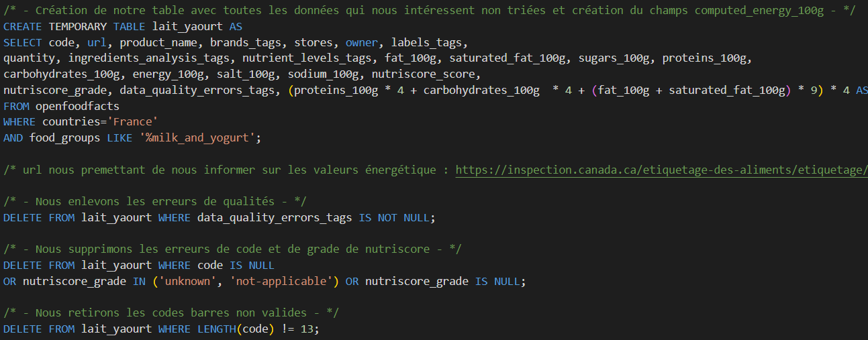Click 'valeurs énergétique' in the url comment

374,170
